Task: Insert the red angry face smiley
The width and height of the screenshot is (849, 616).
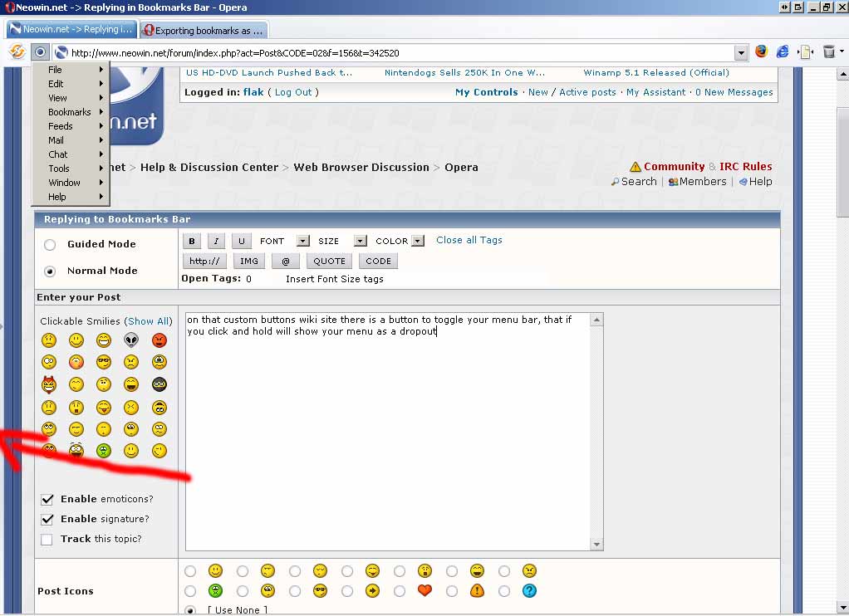Action: click(159, 340)
